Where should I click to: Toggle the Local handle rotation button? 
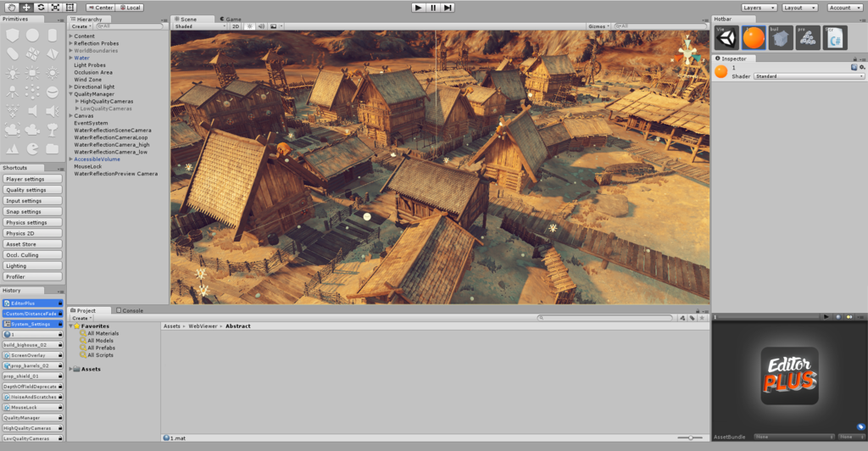click(x=130, y=7)
